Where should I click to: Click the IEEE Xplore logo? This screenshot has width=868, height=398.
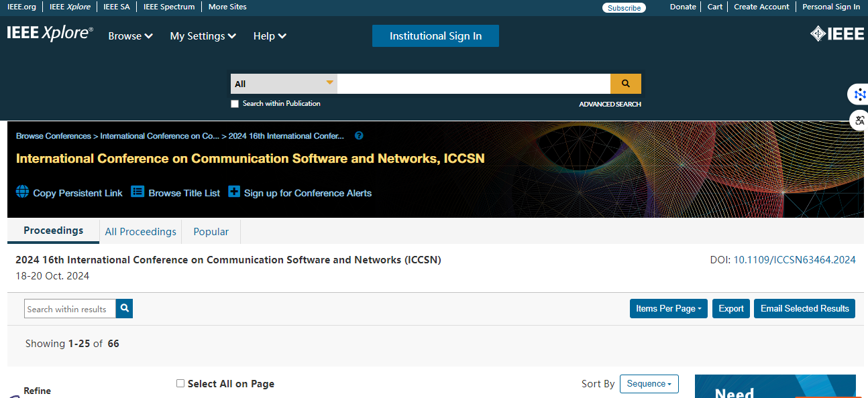coord(50,34)
